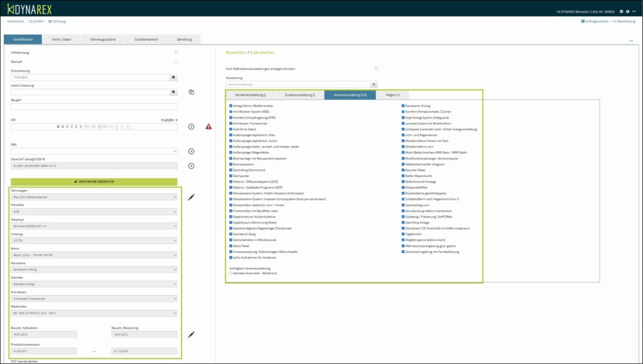Click the pencil edit icon next to Fahrzeugart

coord(191,197)
